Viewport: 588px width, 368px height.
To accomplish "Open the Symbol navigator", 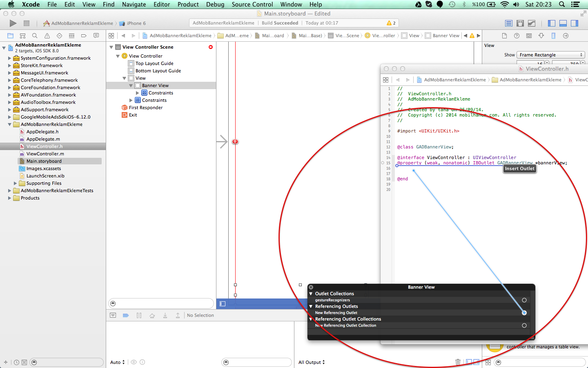I will click(22, 36).
